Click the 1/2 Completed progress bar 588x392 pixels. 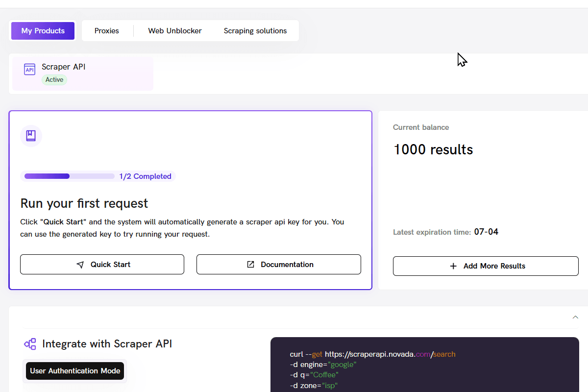[70, 176]
